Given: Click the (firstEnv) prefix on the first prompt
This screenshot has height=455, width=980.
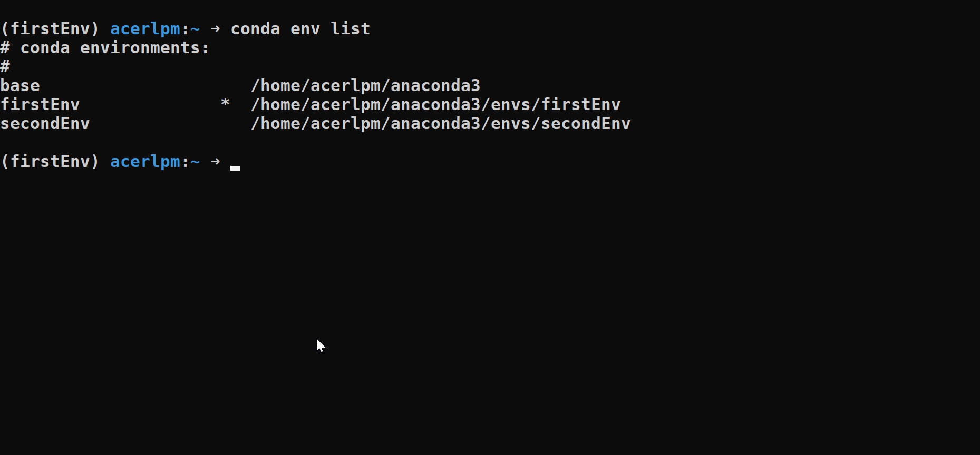Looking at the screenshot, I should point(50,28).
